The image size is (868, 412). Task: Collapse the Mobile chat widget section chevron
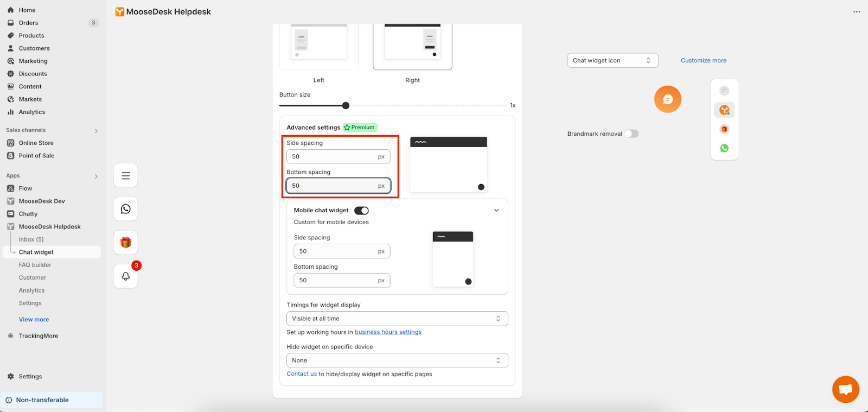(496, 211)
